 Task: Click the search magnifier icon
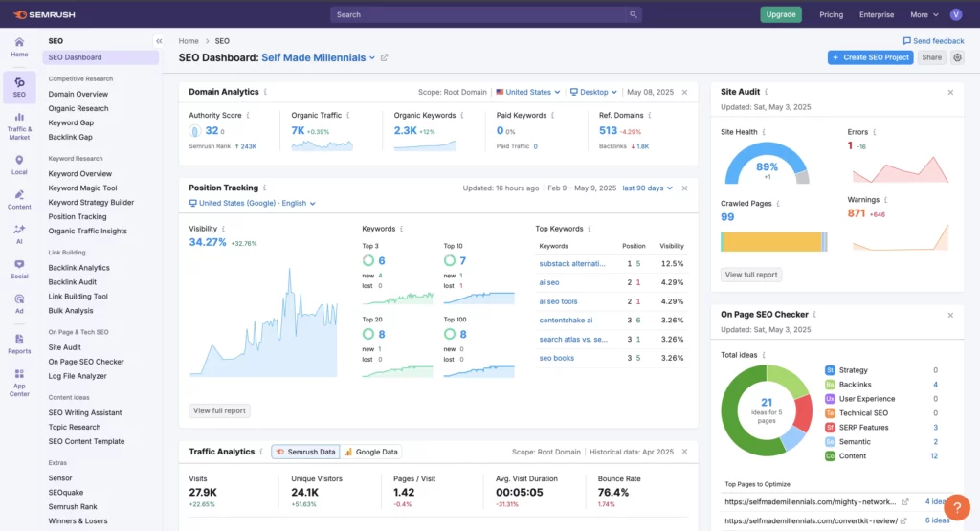click(634, 14)
